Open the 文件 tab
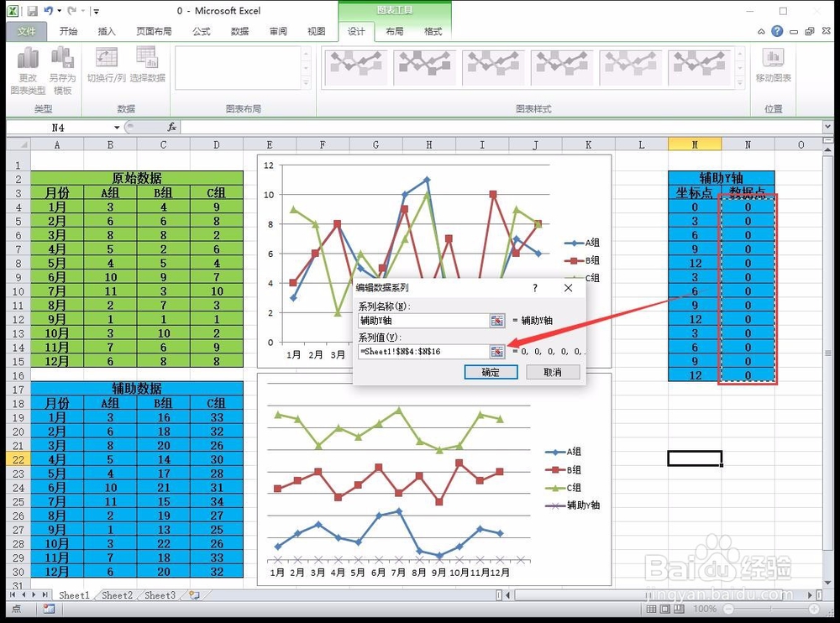 tap(26, 32)
